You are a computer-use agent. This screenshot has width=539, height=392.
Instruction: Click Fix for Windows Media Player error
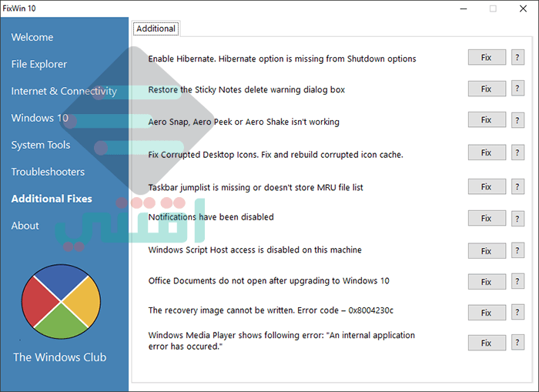[x=487, y=343]
